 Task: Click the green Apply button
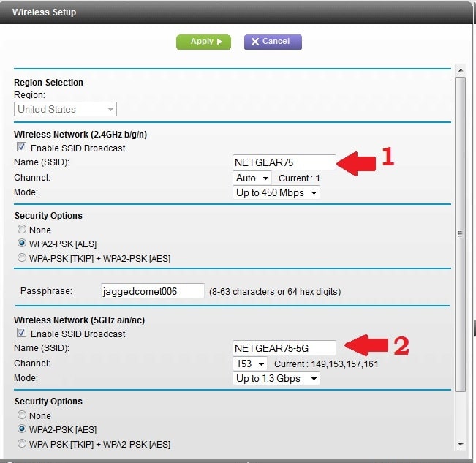(203, 42)
